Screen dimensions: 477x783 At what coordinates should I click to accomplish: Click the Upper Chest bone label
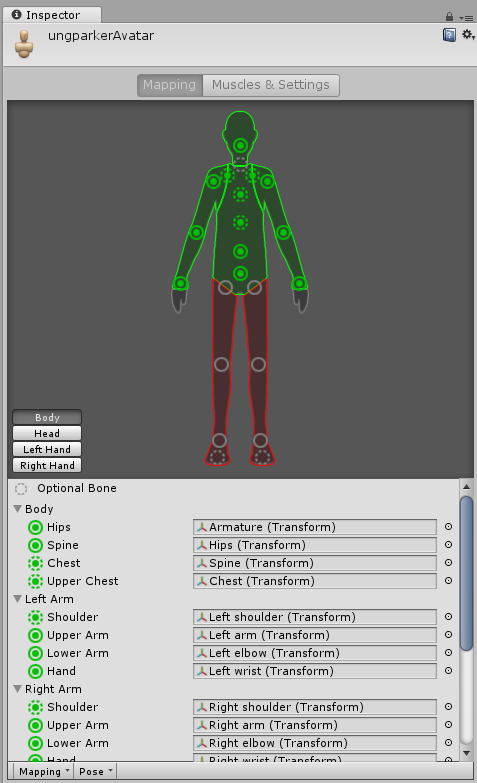click(x=83, y=581)
